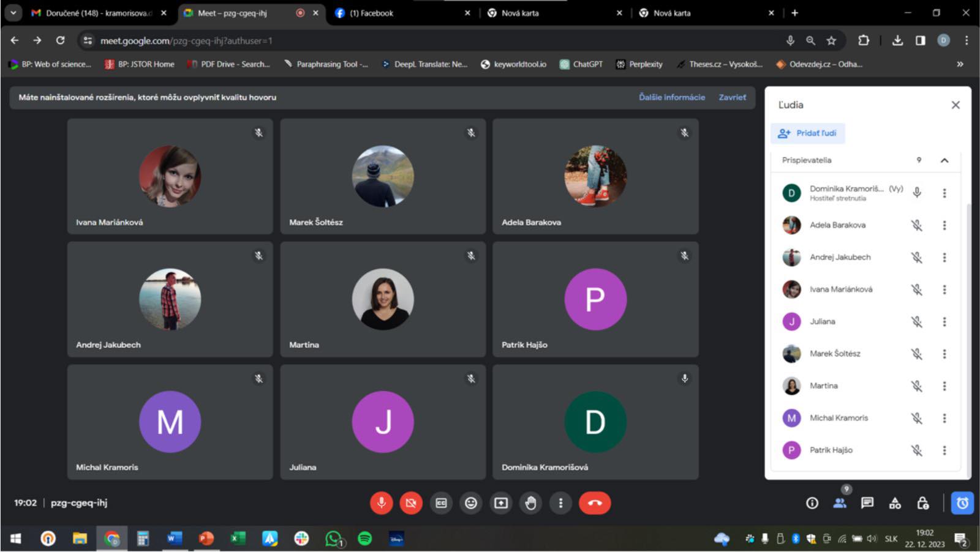Hang up with the red leave call button

(594, 503)
